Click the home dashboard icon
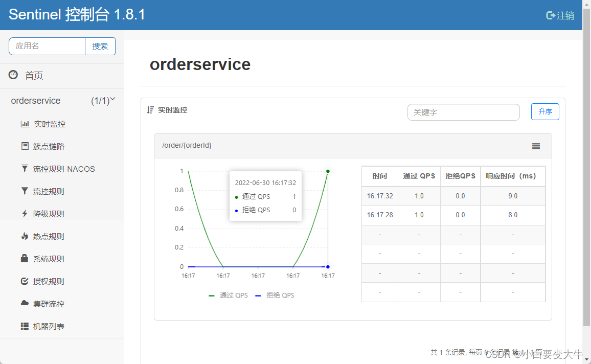591x364 pixels. [x=13, y=75]
